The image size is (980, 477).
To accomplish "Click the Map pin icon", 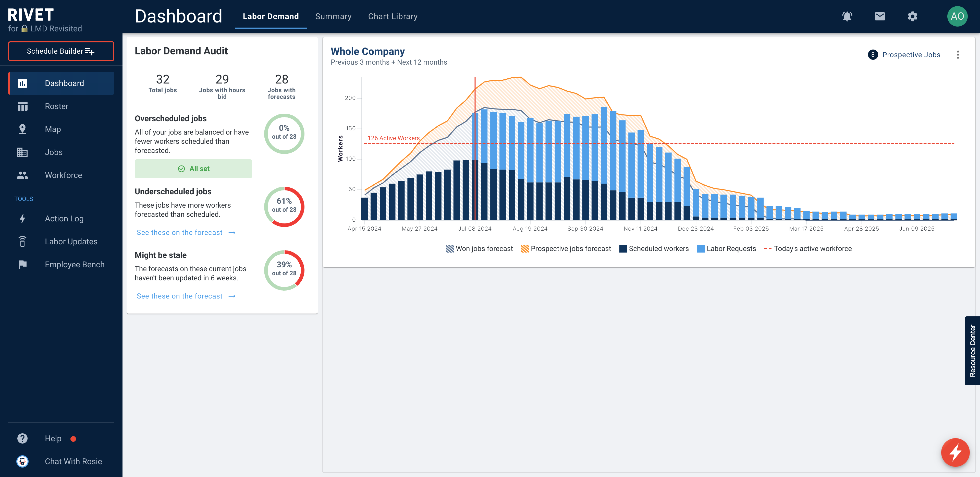I will (x=22, y=129).
